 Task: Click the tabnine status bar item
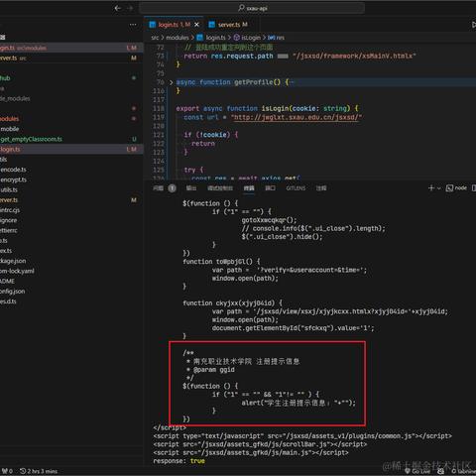point(464,471)
